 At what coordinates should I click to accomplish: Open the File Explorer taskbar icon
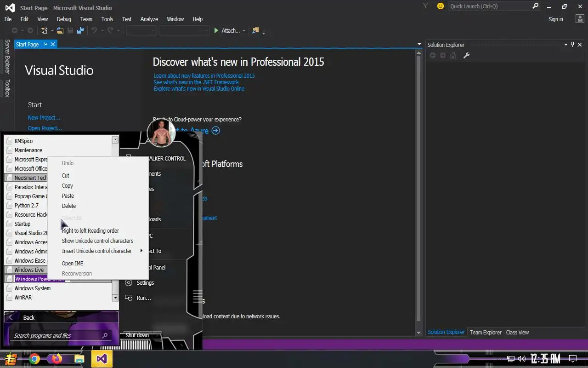point(79,359)
